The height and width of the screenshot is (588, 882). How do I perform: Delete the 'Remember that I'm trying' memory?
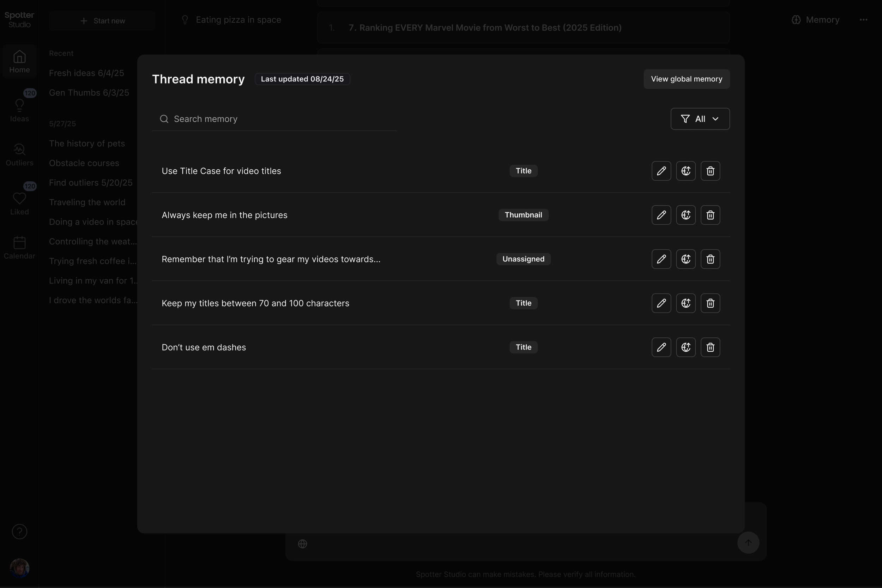point(710,259)
